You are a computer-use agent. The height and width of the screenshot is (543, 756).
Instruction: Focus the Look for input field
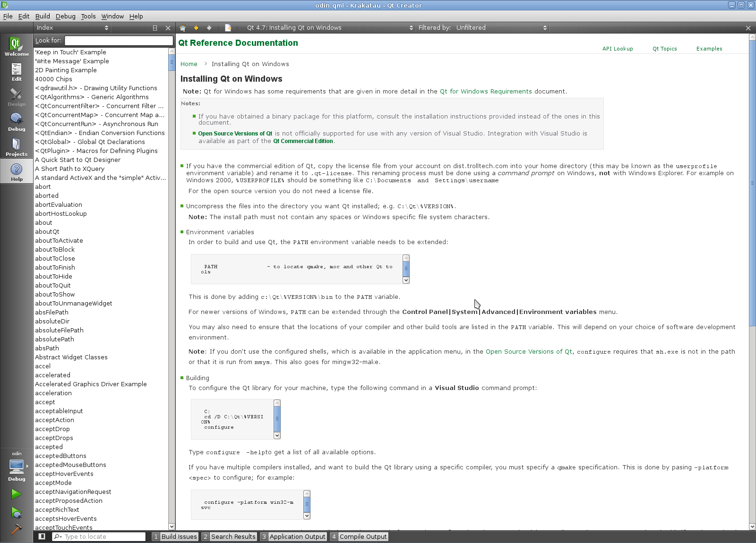(x=119, y=41)
